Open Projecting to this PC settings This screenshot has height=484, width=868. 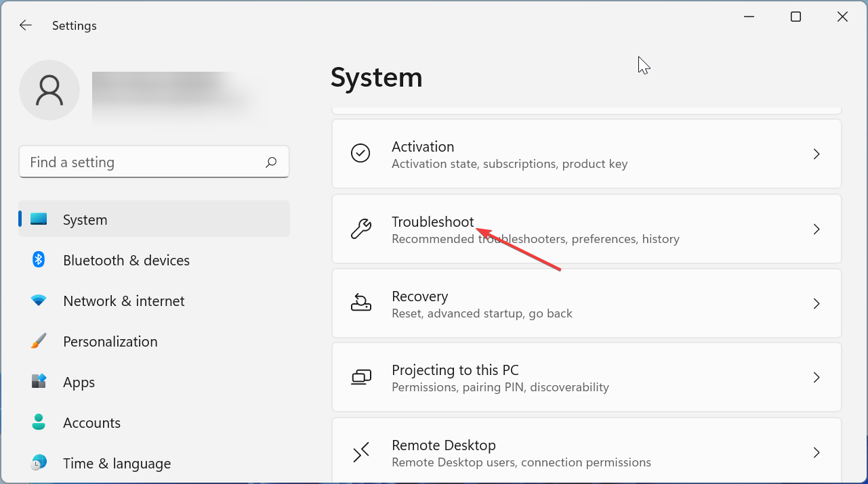[586, 377]
